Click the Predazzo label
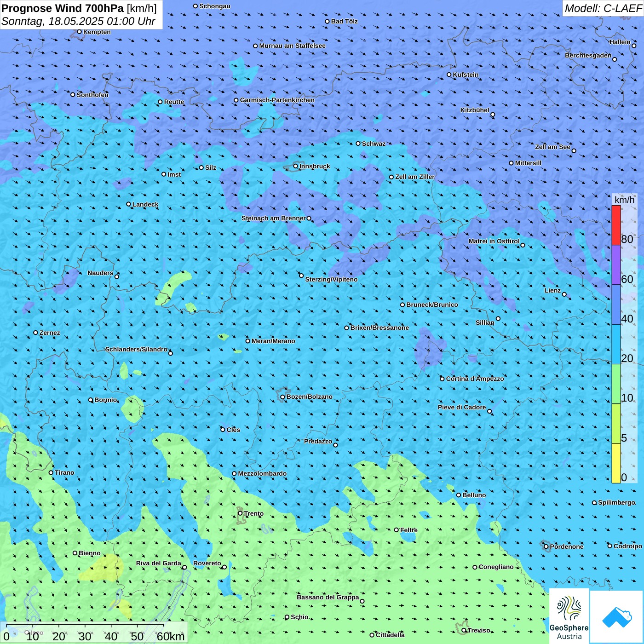 click(318, 441)
